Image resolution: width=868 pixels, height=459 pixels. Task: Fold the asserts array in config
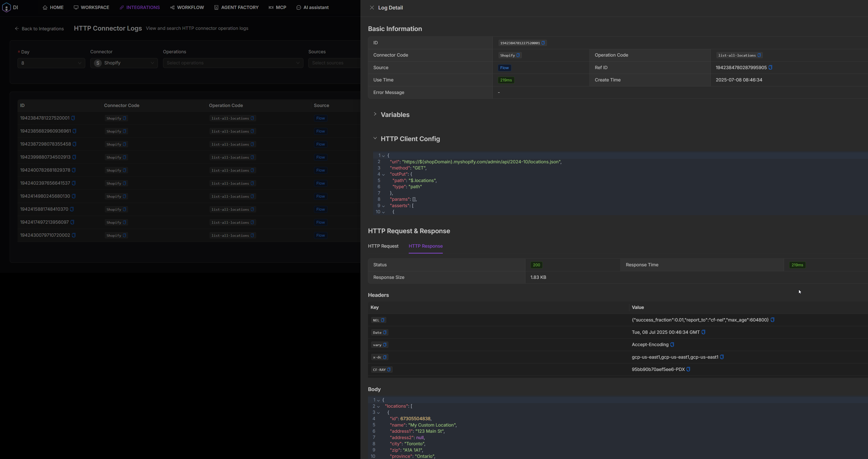click(383, 206)
